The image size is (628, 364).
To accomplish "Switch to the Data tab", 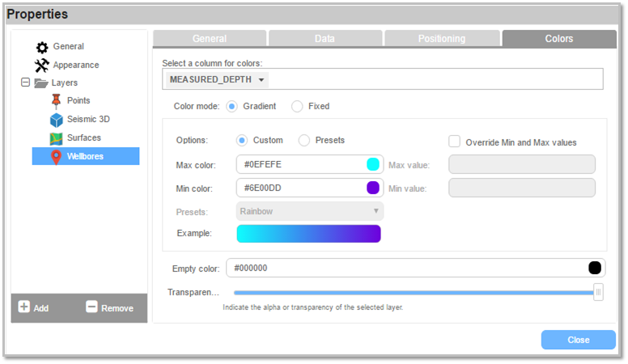I will pos(325,39).
